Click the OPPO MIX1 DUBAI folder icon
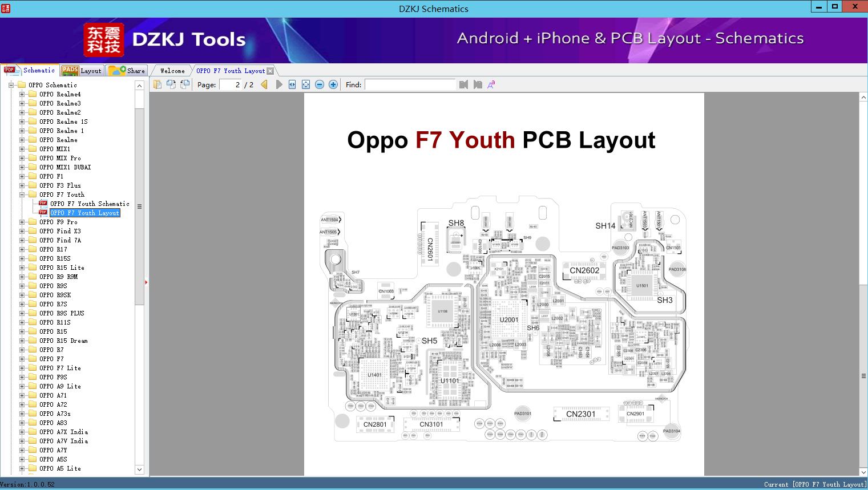This screenshot has width=868, height=490. pyautogui.click(x=33, y=167)
